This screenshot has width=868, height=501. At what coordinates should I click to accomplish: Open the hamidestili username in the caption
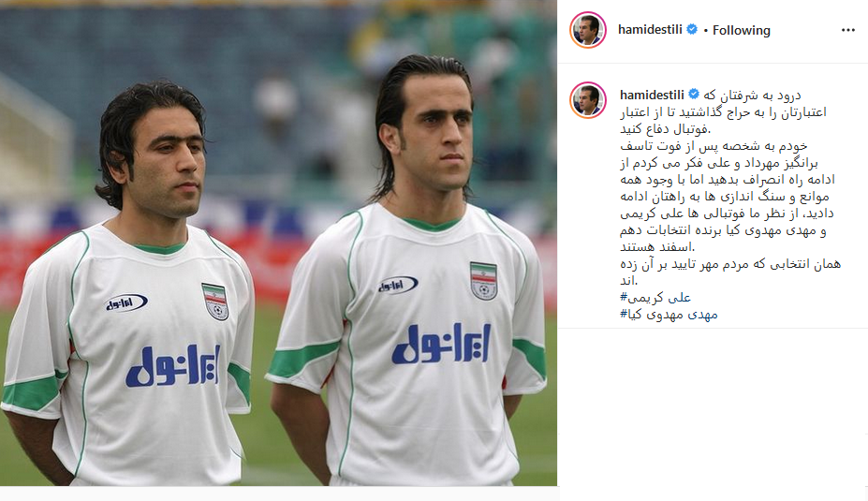point(652,95)
